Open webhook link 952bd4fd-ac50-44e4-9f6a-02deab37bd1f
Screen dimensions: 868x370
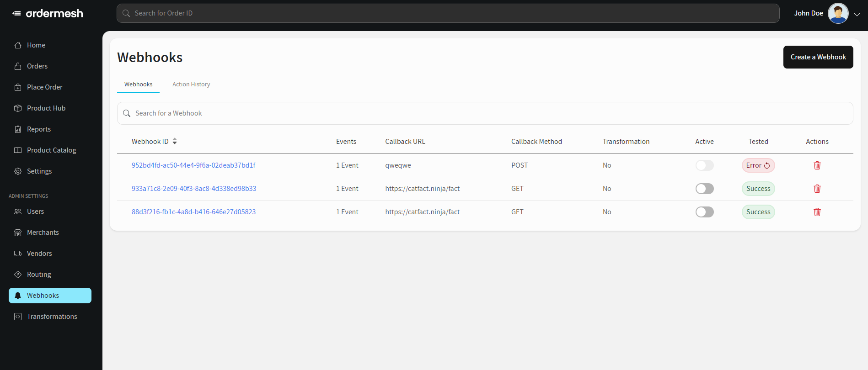(x=193, y=165)
